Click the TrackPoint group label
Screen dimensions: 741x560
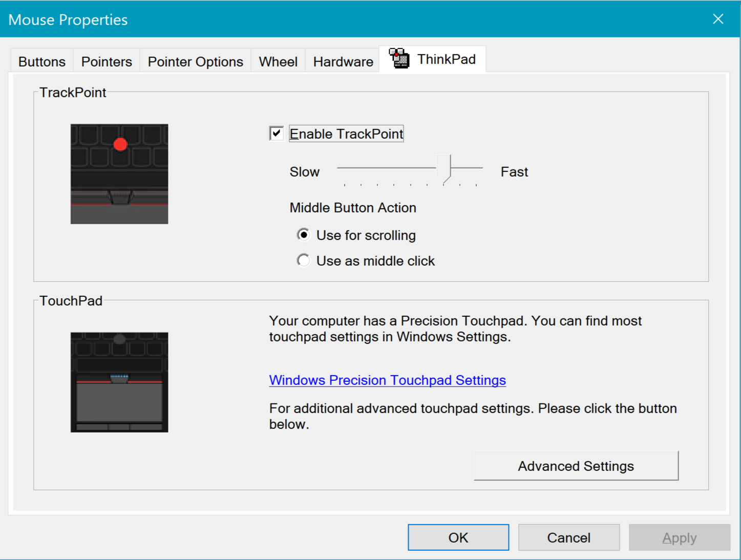point(73,93)
